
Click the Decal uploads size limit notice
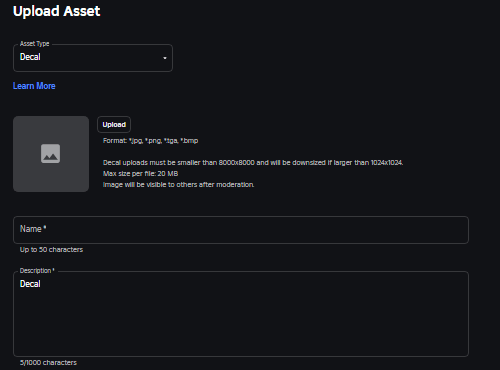(253, 163)
